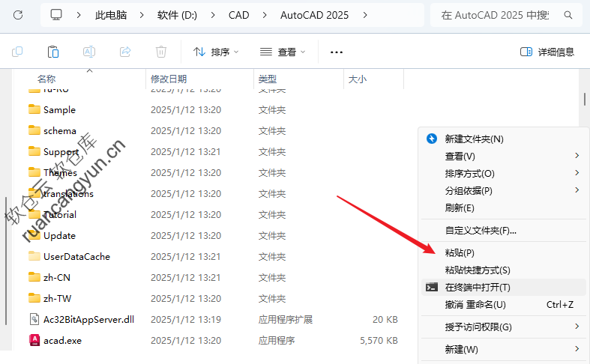
Task: Open the 查看 view dropdown
Action: coord(283,52)
